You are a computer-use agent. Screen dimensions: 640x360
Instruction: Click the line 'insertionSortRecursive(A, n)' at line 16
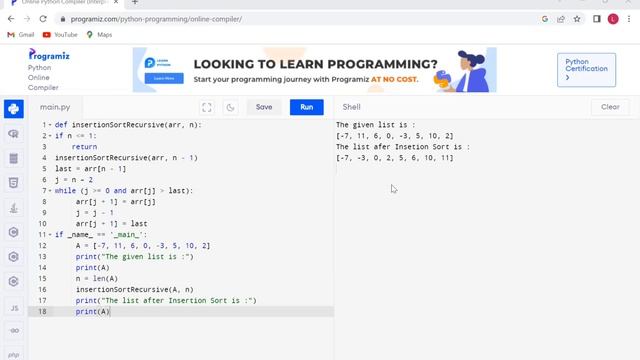pyautogui.click(x=135, y=290)
